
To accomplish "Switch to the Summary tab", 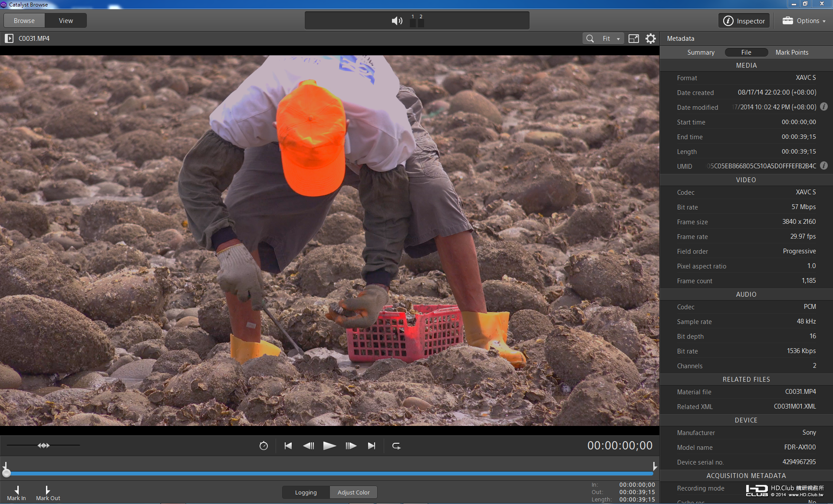I will click(701, 52).
